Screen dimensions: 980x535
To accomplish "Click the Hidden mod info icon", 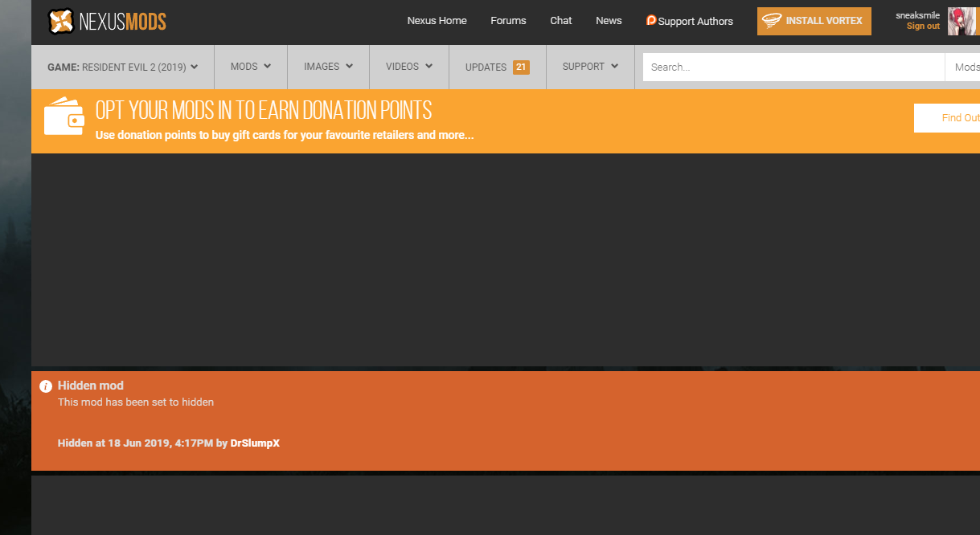I will [x=46, y=386].
